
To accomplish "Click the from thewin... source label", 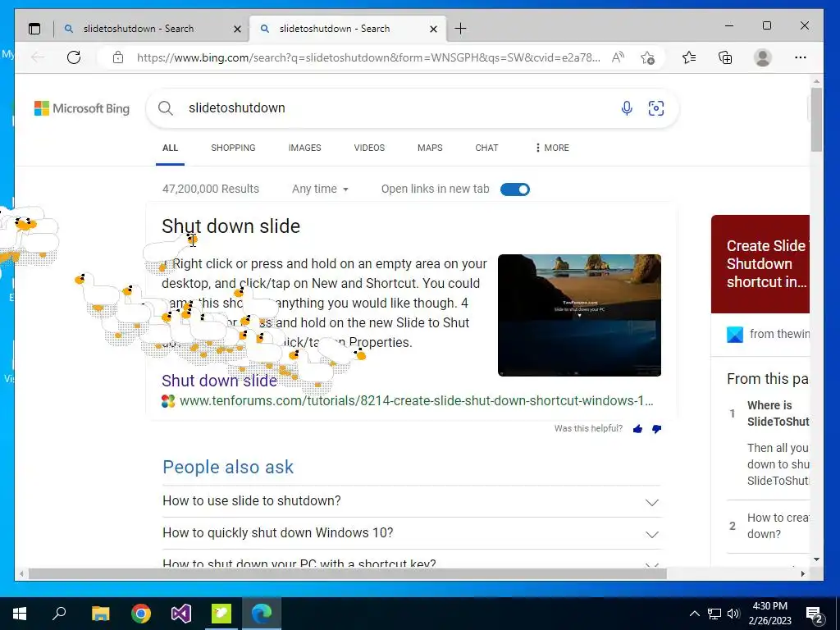I will click(x=779, y=335).
